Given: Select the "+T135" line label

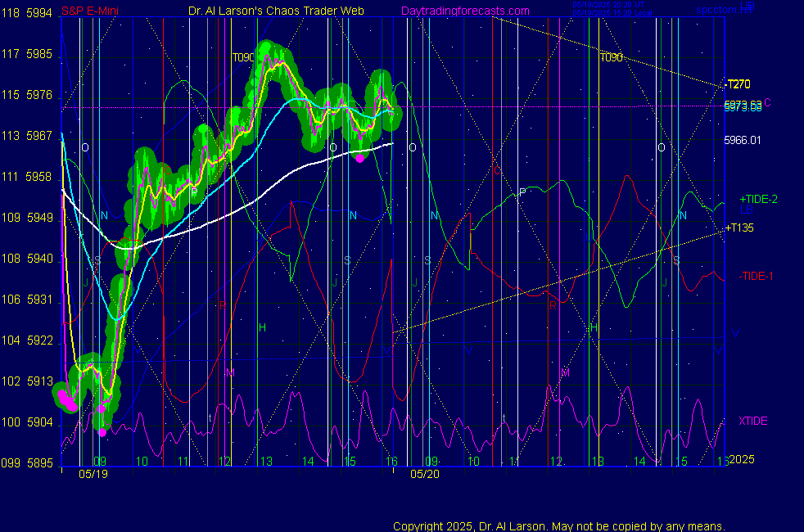Looking at the screenshot, I should (x=739, y=228).
